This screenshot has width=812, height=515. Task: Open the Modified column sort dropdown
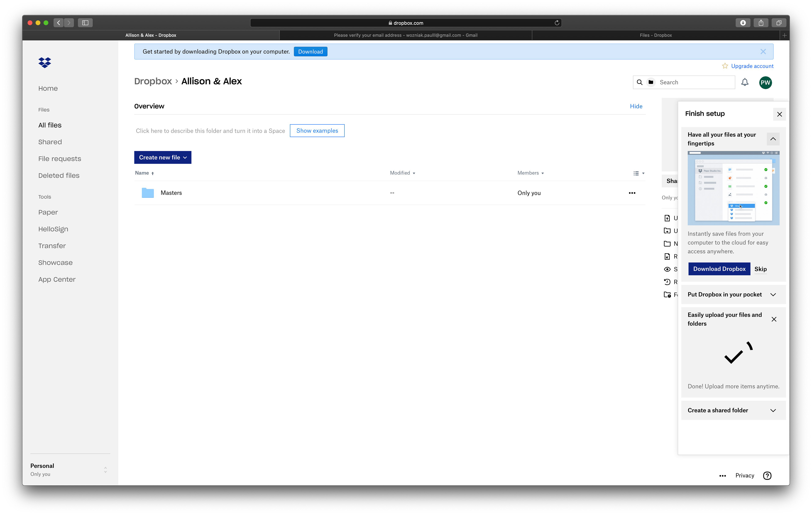(x=402, y=173)
